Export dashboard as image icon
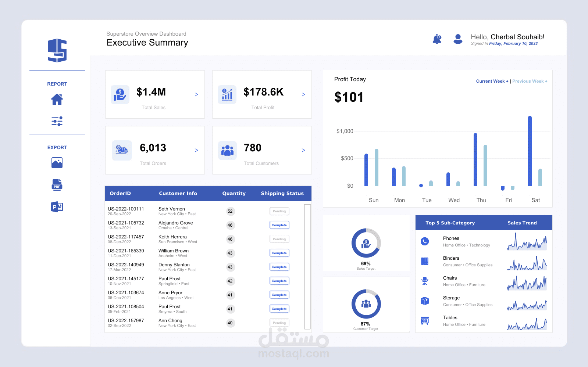Viewport: 588px width, 367px height. tap(57, 163)
